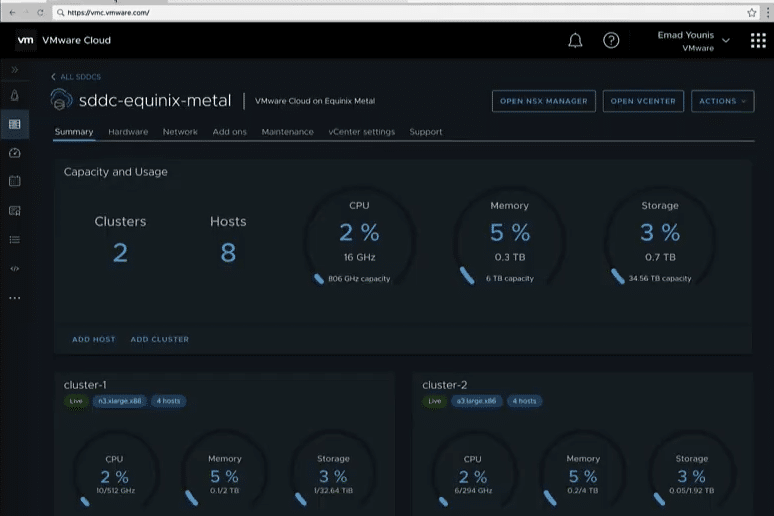This screenshot has width=774, height=516.
Task: Click ADD CLUSTER
Action: 159,339
